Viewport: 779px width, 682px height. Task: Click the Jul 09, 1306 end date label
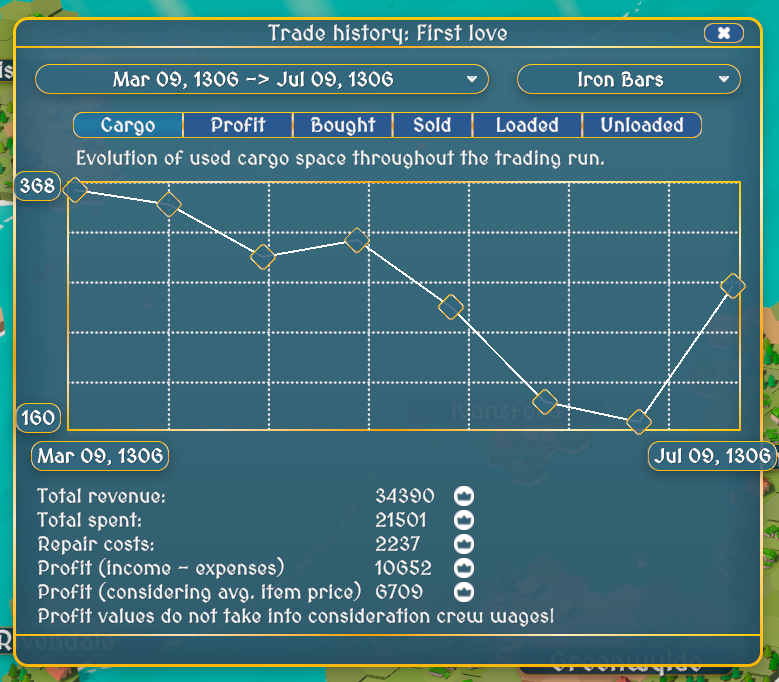pos(712,457)
